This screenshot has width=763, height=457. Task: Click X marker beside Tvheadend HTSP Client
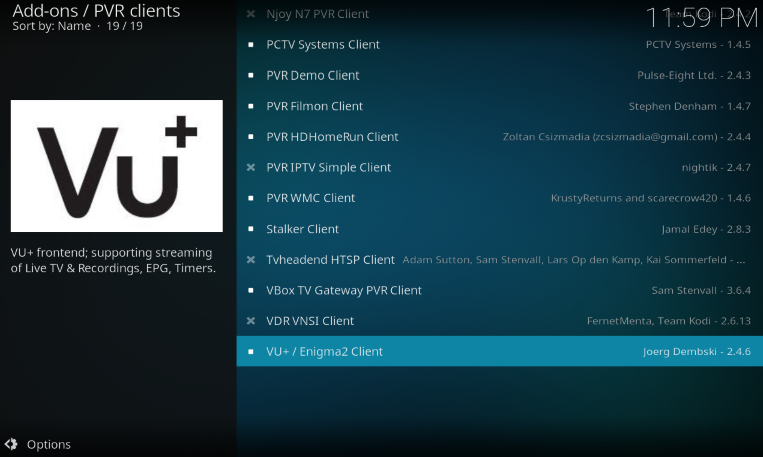coord(251,259)
